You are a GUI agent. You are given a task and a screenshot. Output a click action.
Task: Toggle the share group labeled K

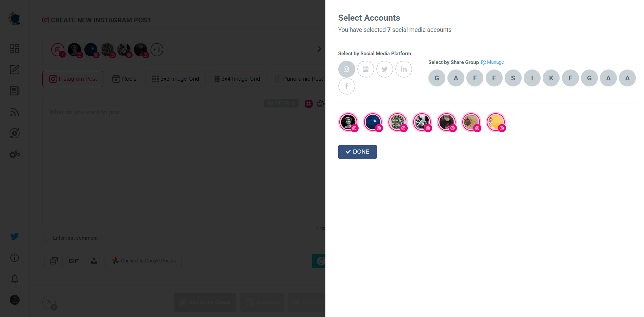[551, 78]
